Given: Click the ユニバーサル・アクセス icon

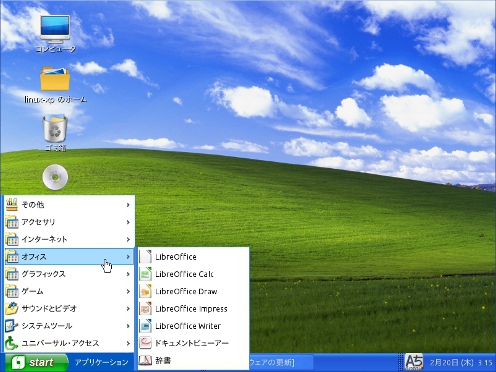Looking at the screenshot, I should pyautogui.click(x=12, y=343).
